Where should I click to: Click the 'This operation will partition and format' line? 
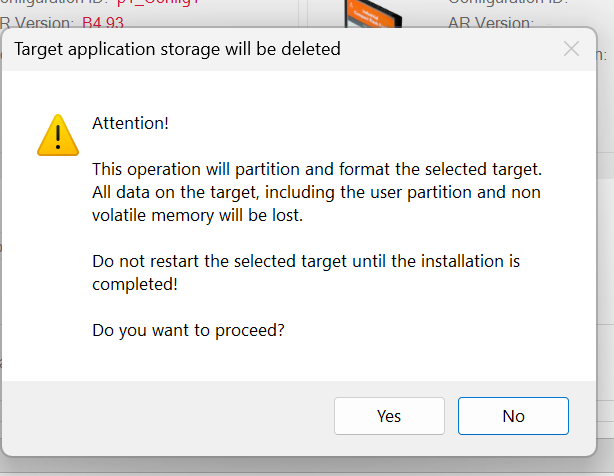click(x=317, y=169)
